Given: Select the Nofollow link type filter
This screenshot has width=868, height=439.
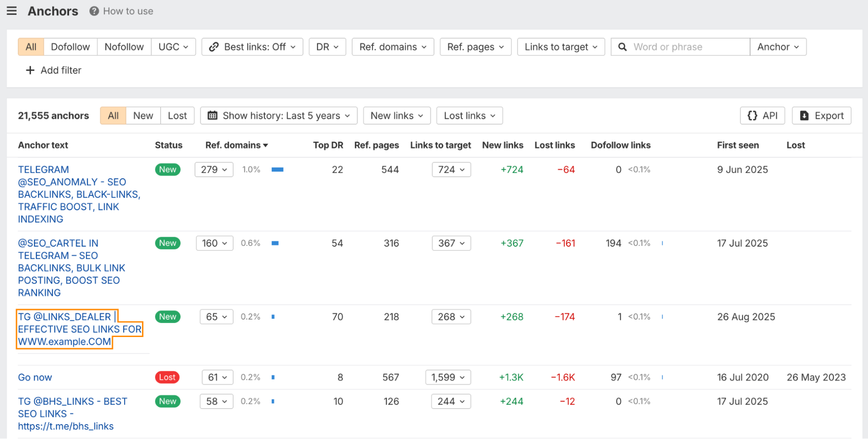Looking at the screenshot, I should click(x=124, y=47).
